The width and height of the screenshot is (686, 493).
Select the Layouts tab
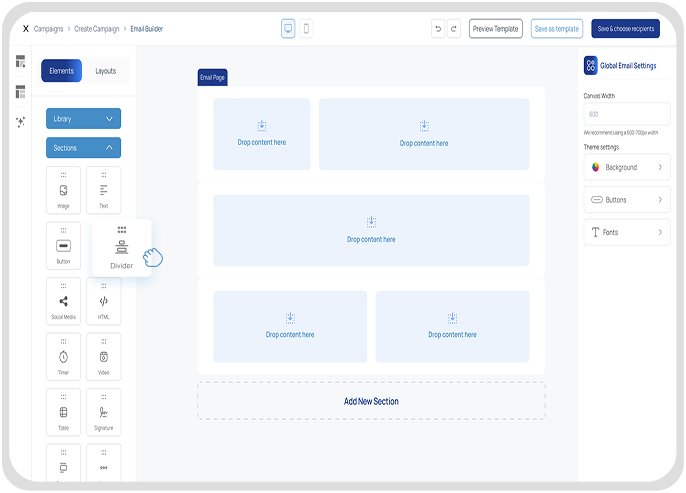[106, 71]
